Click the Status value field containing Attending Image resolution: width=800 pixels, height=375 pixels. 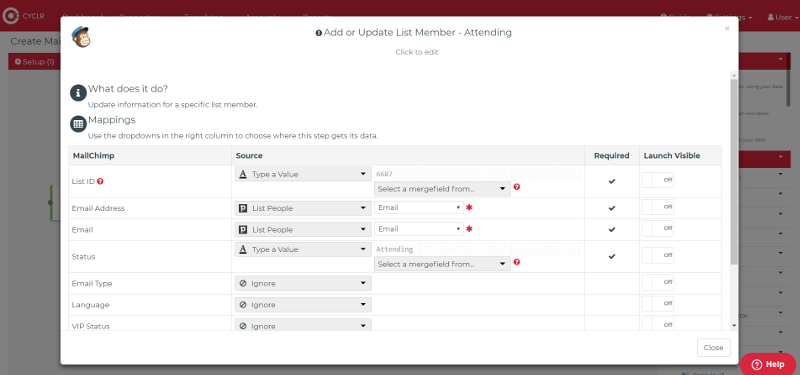[x=478, y=249]
